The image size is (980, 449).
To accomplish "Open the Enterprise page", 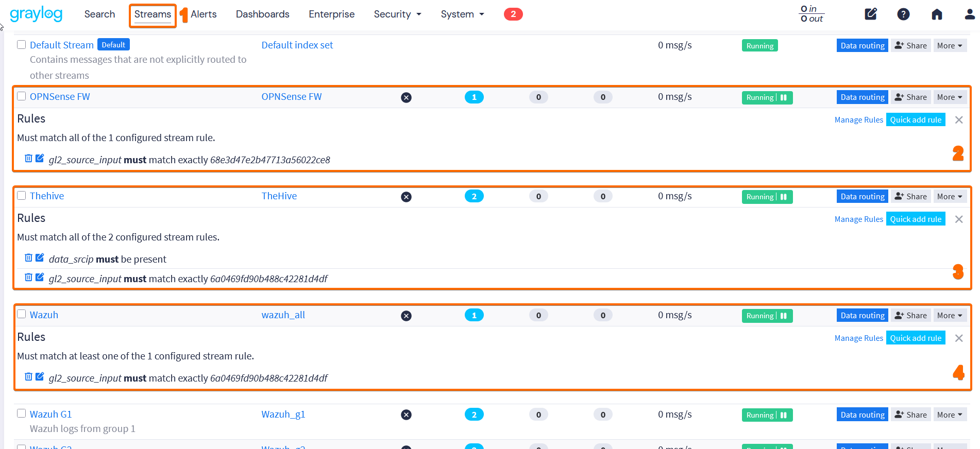I will pyautogui.click(x=332, y=14).
